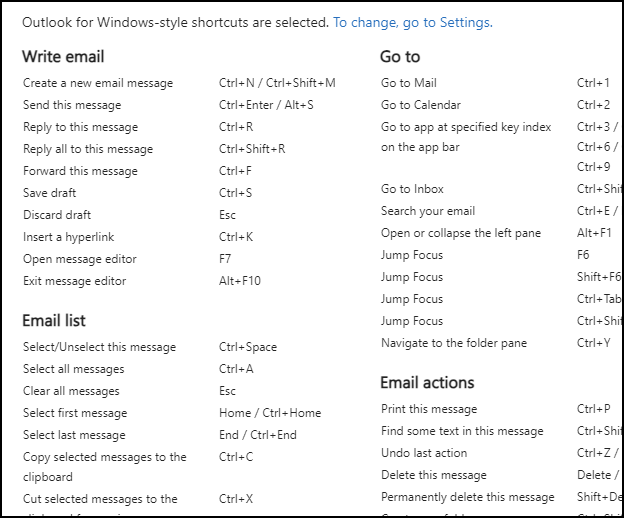Select 'Navigate to the folder pane' text
Image resolution: width=624 pixels, height=518 pixels.
coord(454,343)
